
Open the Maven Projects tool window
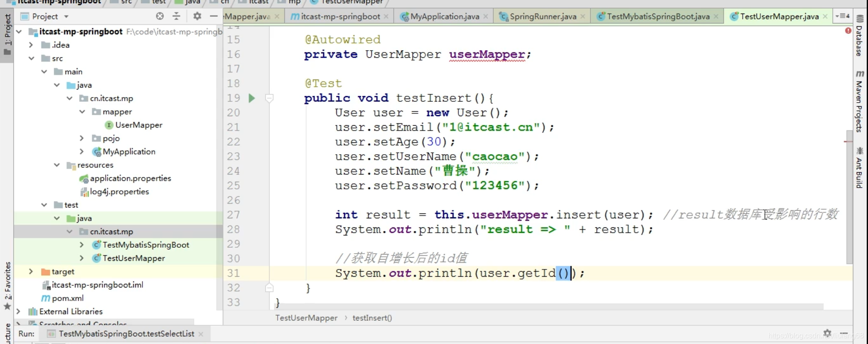pyautogui.click(x=859, y=101)
